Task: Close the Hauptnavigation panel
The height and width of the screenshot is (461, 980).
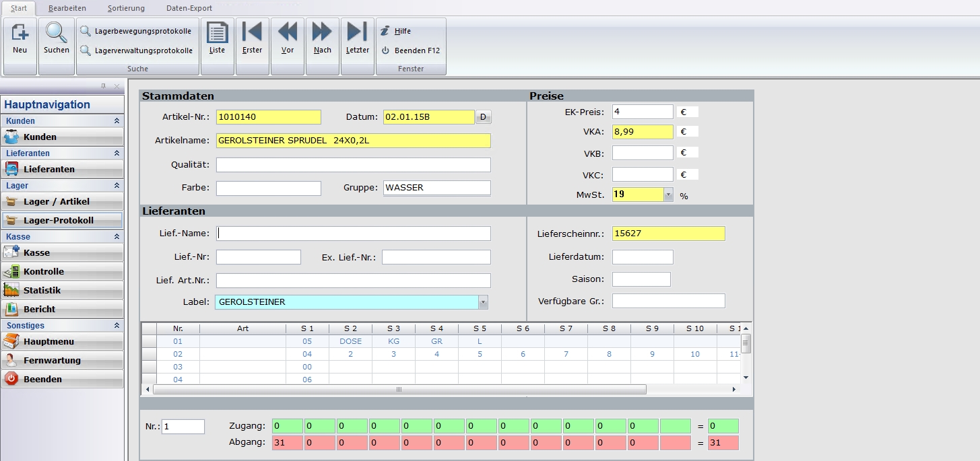Action: (x=117, y=86)
